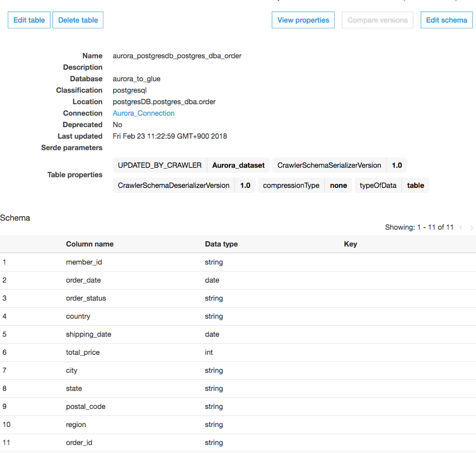Go to next schema page arrow
Image resolution: width=476 pixels, height=456 pixels.
tap(471, 228)
